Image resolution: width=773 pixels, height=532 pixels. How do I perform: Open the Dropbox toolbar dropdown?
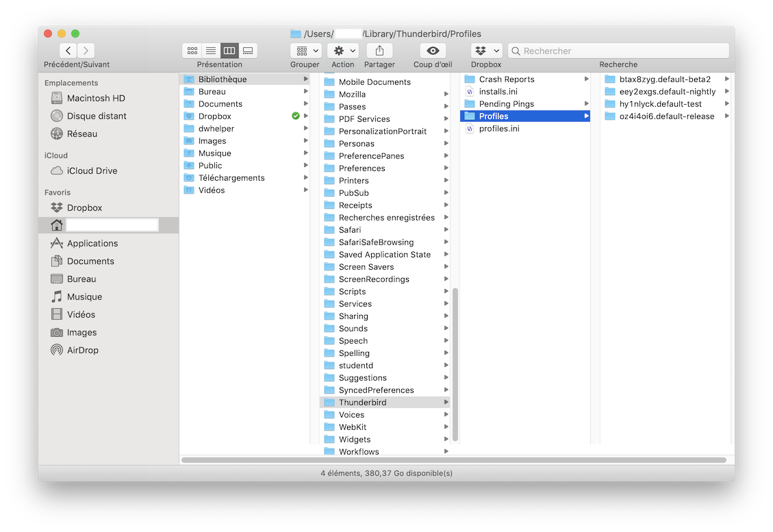[x=487, y=50]
